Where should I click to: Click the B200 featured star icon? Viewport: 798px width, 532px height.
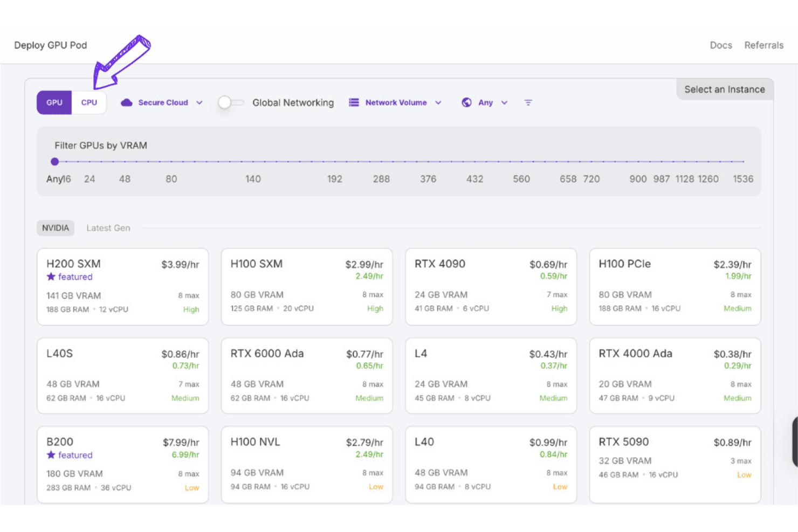point(51,455)
